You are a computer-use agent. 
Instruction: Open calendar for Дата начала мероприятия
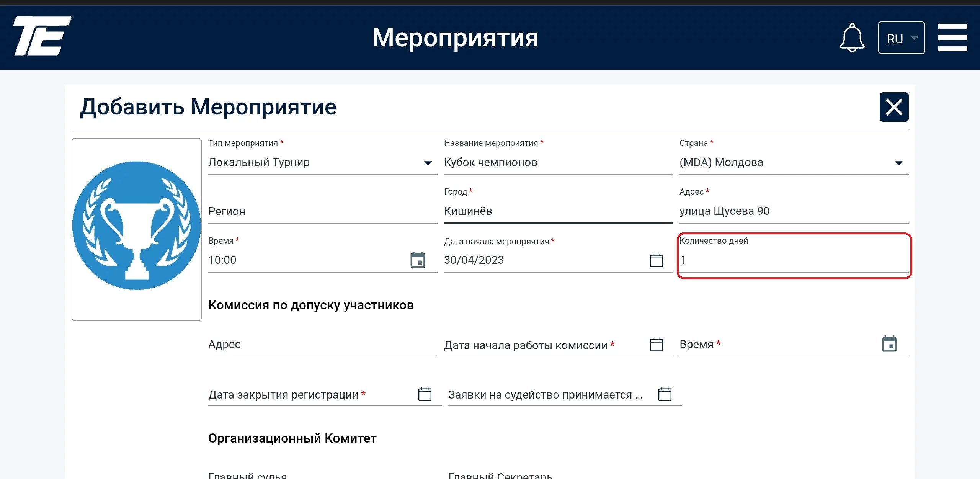656,260
